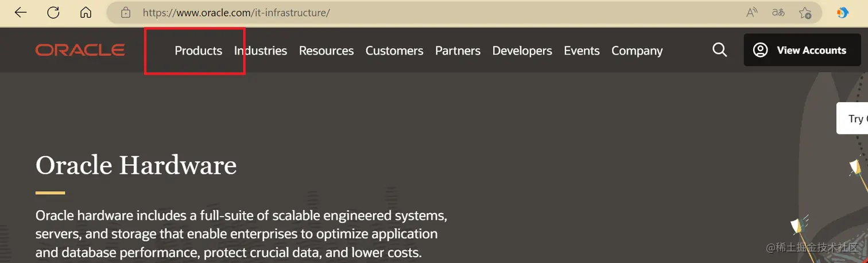Screen dimensions: 868x263
Task: Expand the Products navigation menu
Action: click(x=198, y=51)
